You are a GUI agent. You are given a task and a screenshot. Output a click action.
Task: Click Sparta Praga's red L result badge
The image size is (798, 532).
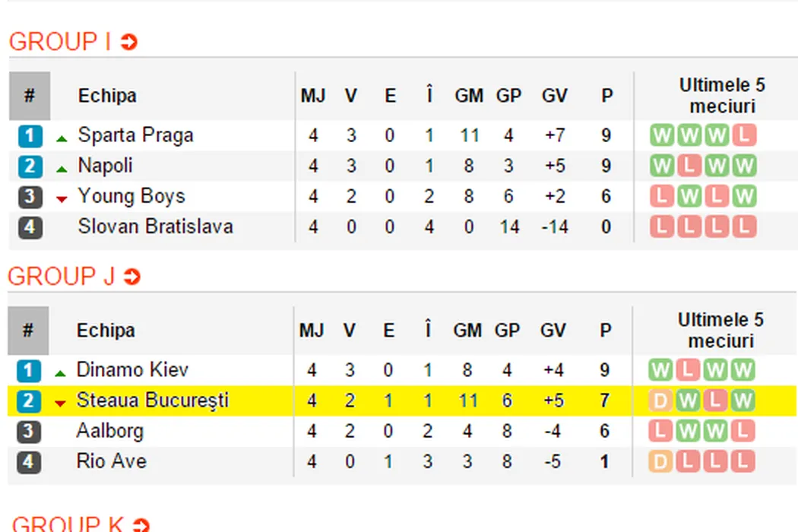click(x=744, y=136)
